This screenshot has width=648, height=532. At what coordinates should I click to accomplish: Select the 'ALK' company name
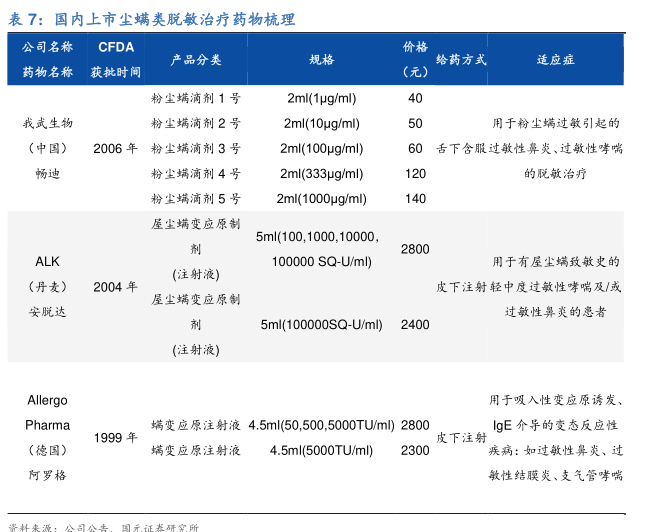click(47, 261)
